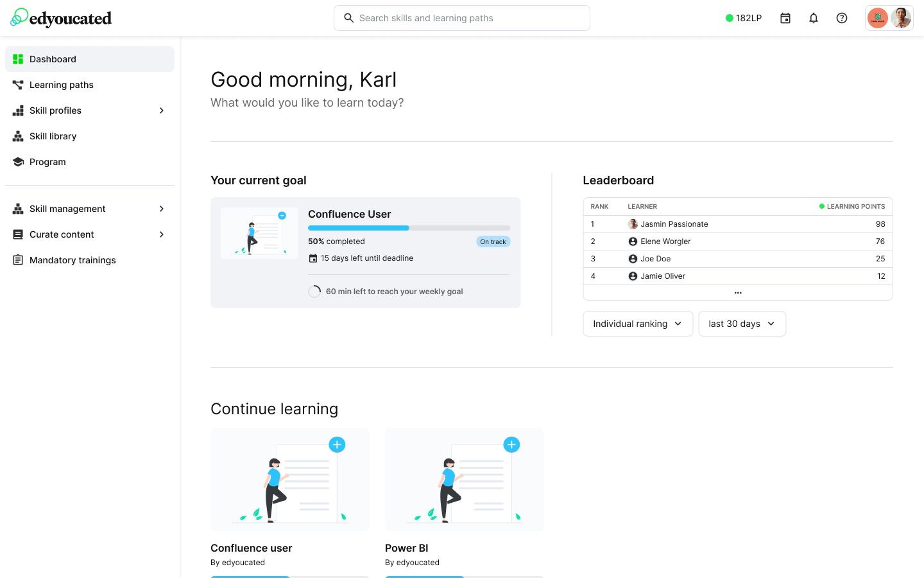Click the plus icon on Confluence user card
The height and width of the screenshot is (578, 924).
pyautogui.click(x=337, y=444)
